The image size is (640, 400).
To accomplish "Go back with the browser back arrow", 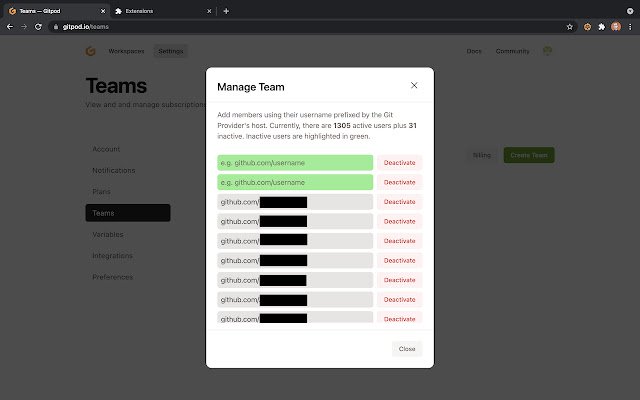I will (x=10, y=27).
